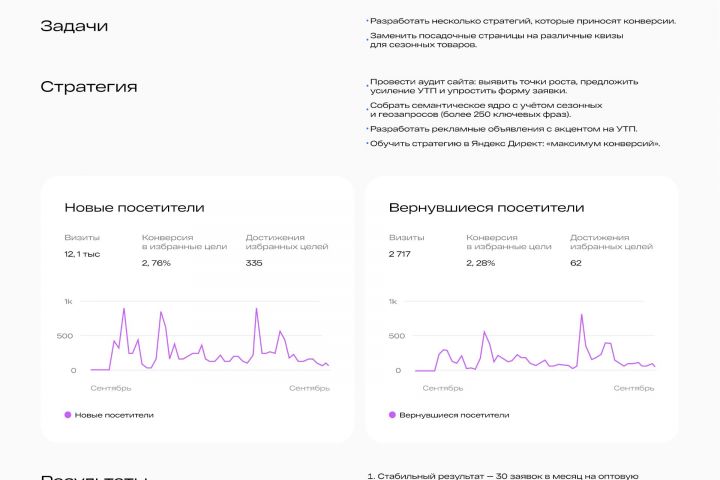Click the 2,28% conversion value
Viewport: 720px width, 480px height.
pos(481,263)
